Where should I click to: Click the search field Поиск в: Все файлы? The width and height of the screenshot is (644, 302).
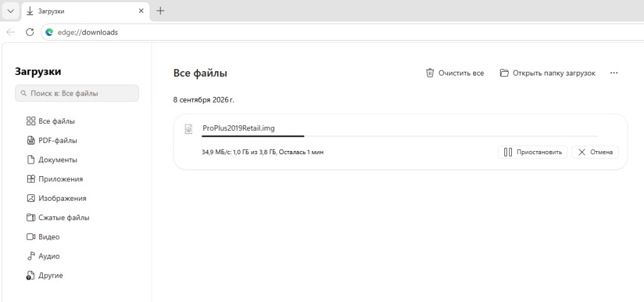tap(77, 93)
